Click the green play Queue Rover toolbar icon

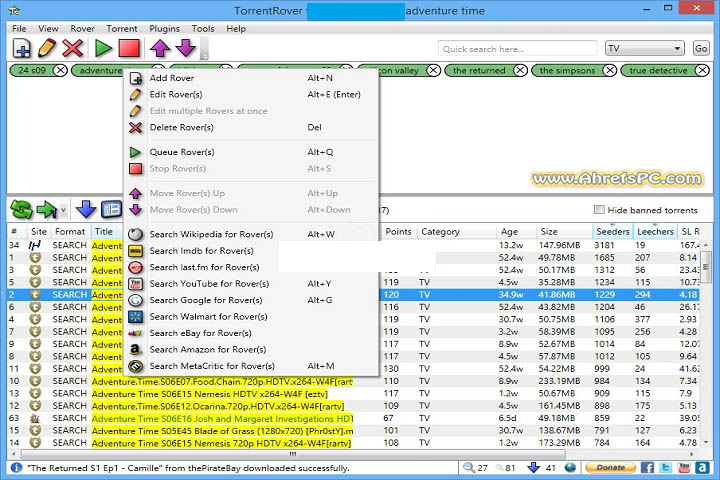tap(103, 48)
